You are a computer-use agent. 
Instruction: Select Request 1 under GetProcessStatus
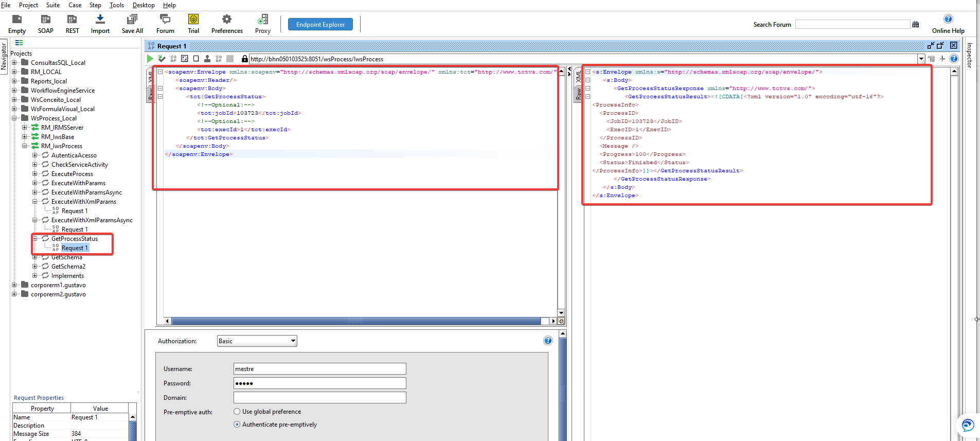pyautogui.click(x=75, y=248)
